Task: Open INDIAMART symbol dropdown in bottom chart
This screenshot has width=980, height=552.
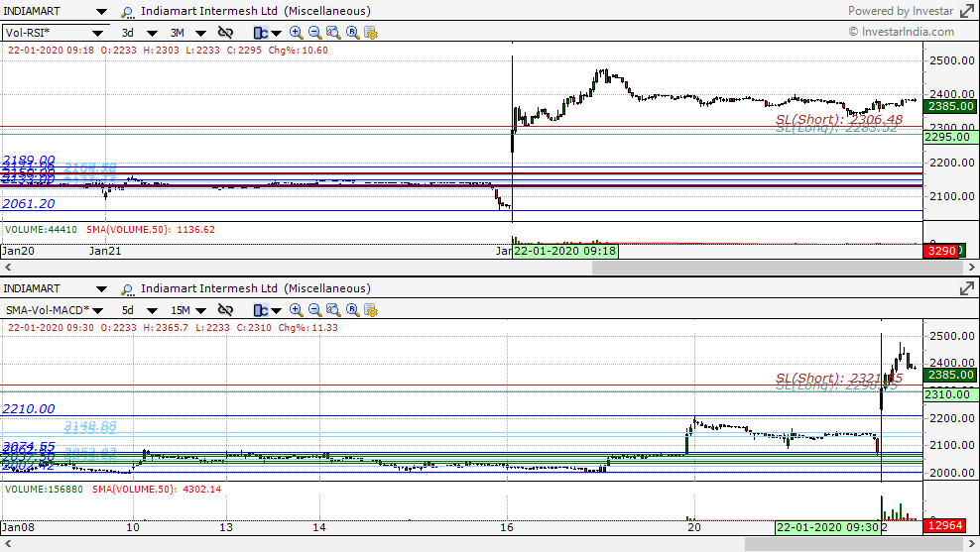Action: (x=101, y=289)
